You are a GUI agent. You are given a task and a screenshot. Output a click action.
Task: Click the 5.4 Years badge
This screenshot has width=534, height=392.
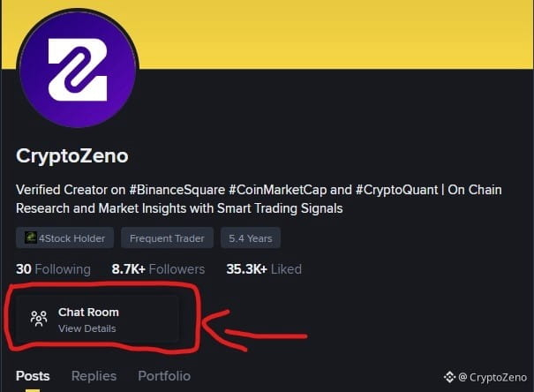coord(251,237)
